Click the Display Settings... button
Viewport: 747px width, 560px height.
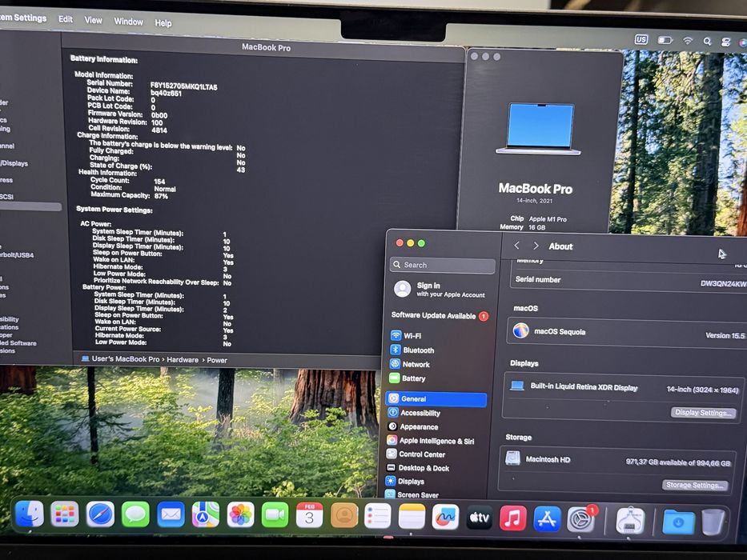click(x=703, y=413)
